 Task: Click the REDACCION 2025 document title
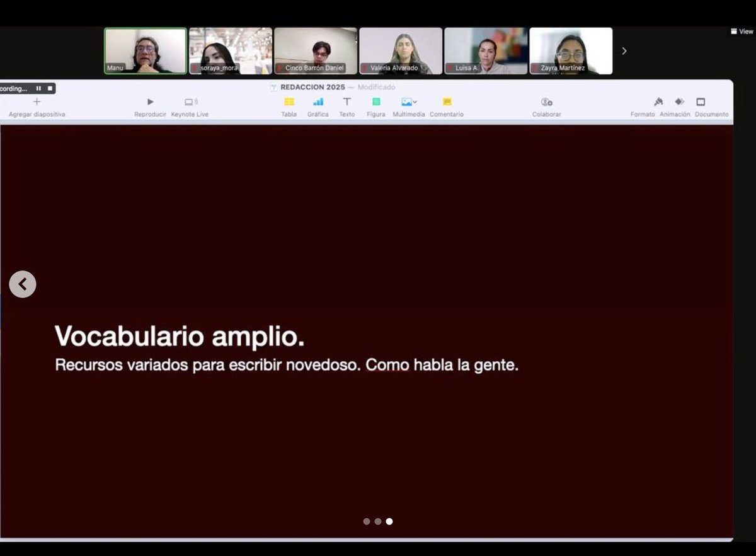(x=312, y=87)
